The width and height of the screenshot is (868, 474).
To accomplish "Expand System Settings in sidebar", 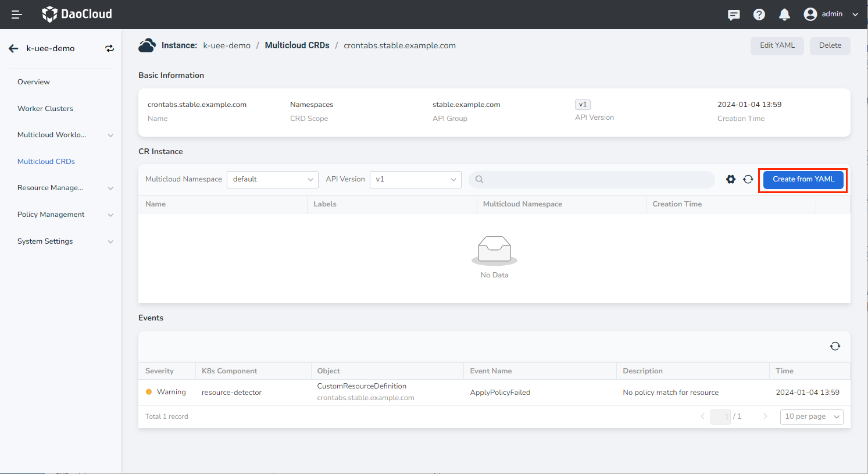I will pos(64,241).
